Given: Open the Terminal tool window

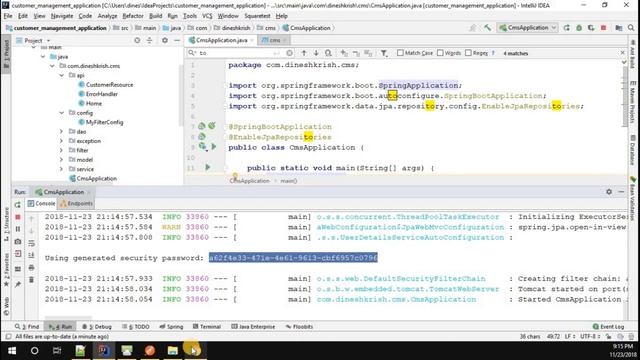Looking at the screenshot, I should click(207, 327).
